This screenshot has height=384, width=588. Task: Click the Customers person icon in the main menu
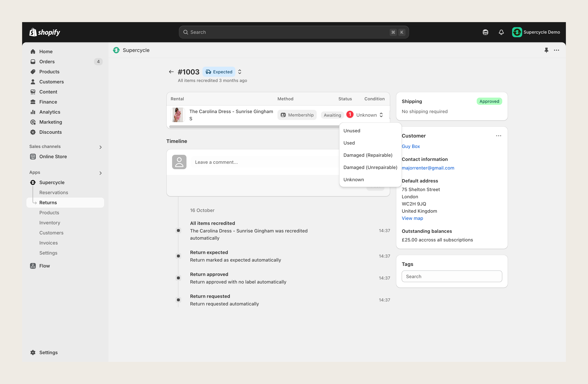coord(33,82)
